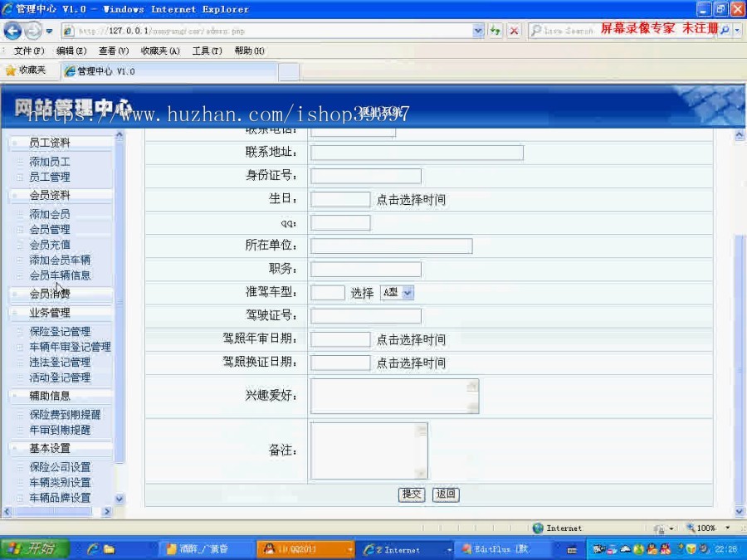Open the QQ2011 taskbar item
The image size is (747, 560).
[x=305, y=550]
